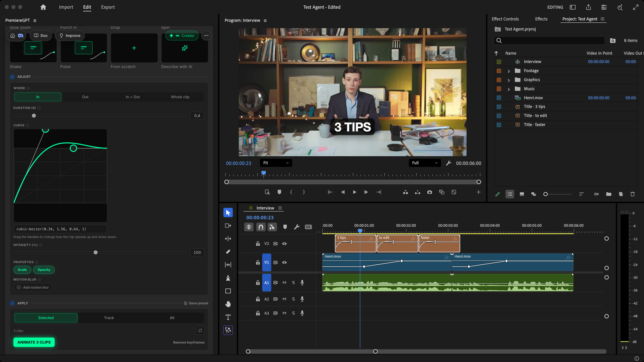Select the Out position option
Image resolution: width=644 pixels, height=362 pixels.
pos(85,97)
